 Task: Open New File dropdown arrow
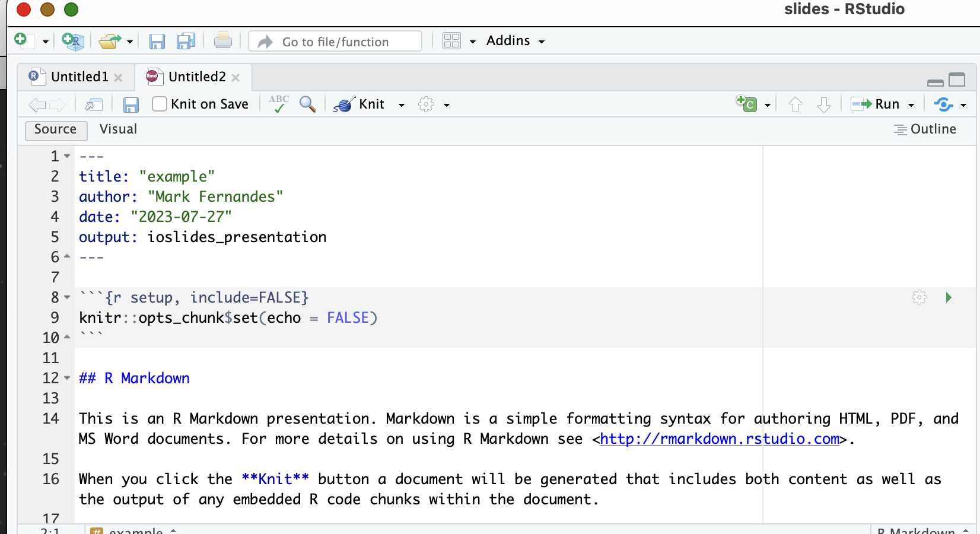(45, 42)
